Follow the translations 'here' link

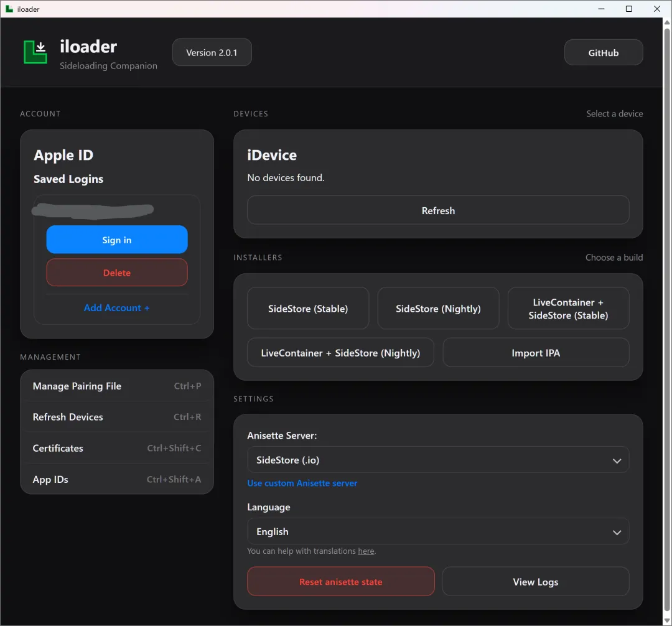(366, 551)
